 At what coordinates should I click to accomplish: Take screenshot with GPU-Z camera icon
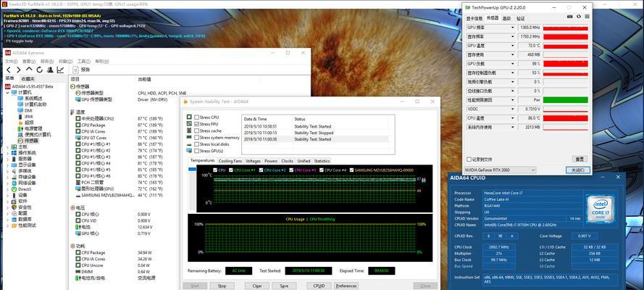pos(570,17)
